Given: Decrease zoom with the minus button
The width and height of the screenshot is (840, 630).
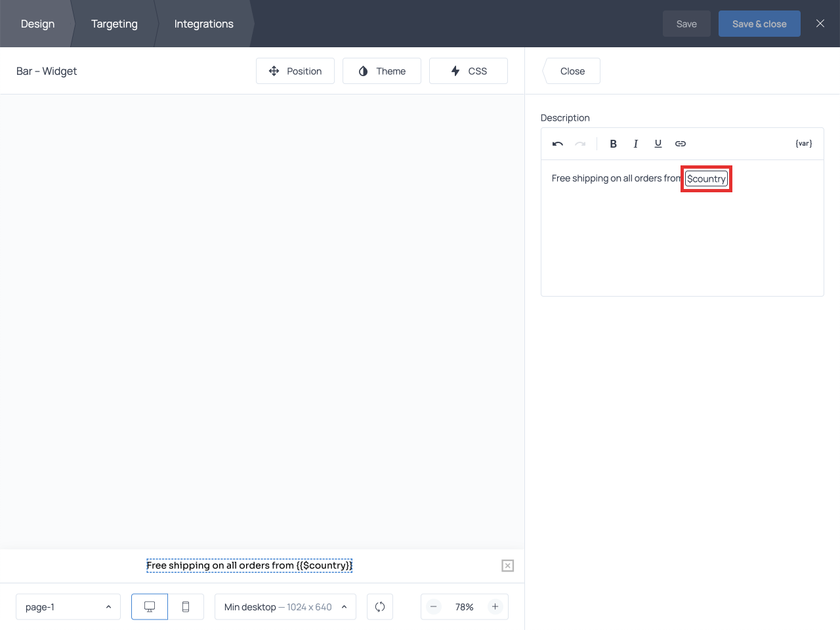Looking at the screenshot, I should point(434,607).
